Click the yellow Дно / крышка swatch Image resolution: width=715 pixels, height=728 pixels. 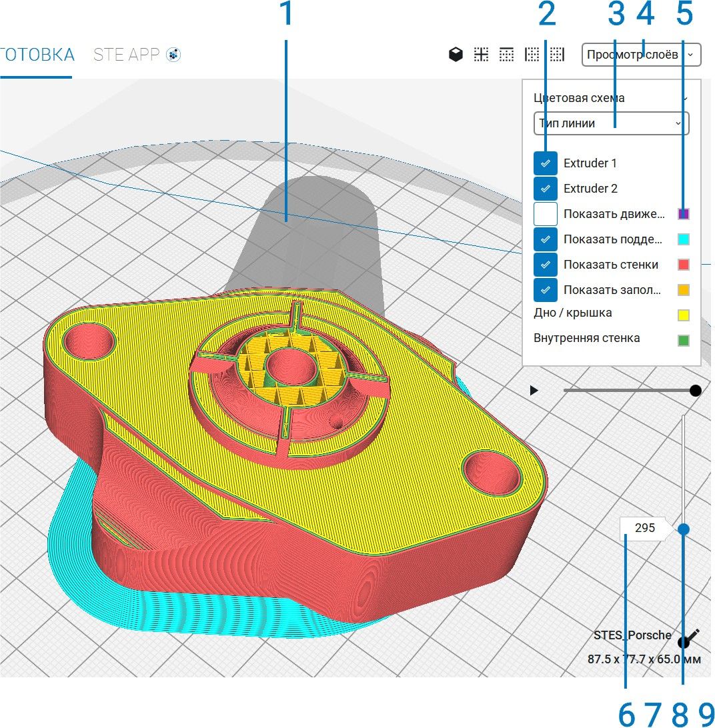click(x=684, y=315)
